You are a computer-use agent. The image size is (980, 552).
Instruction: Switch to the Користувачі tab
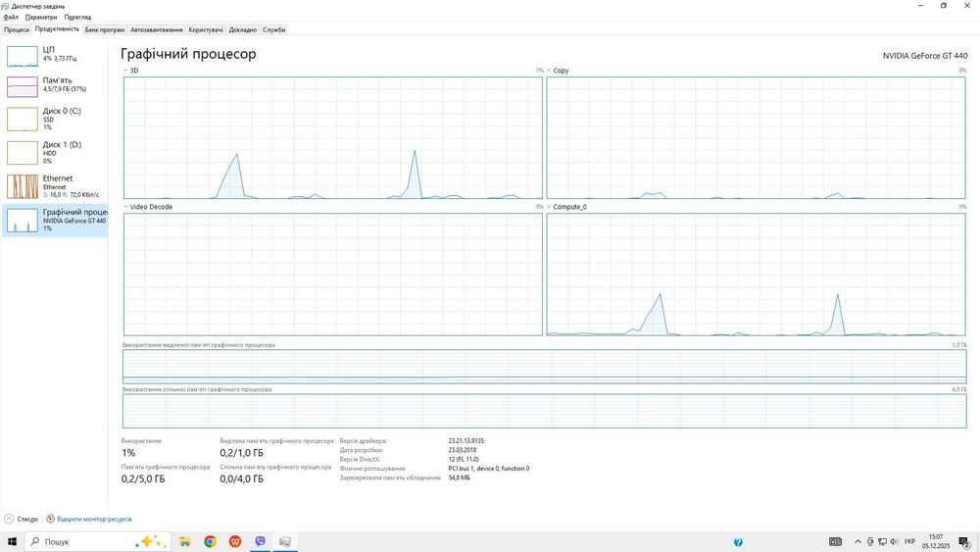tap(206, 29)
